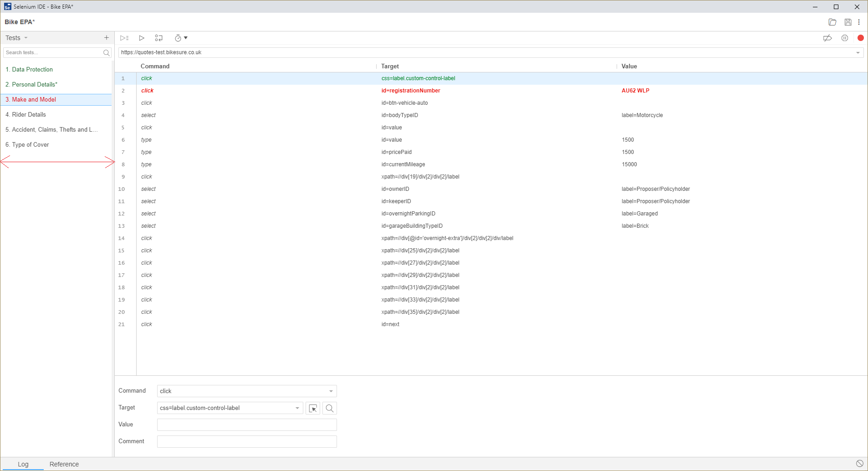The width and height of the screenshot is (868, 471).
Task: Switch to the Reference tab
Action: click(x=64, y=464)
